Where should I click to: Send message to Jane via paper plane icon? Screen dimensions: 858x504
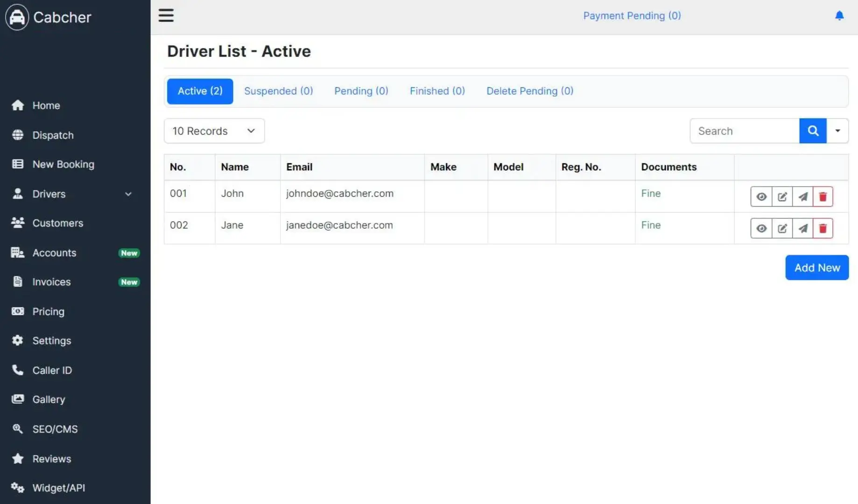tap(802, 229)
